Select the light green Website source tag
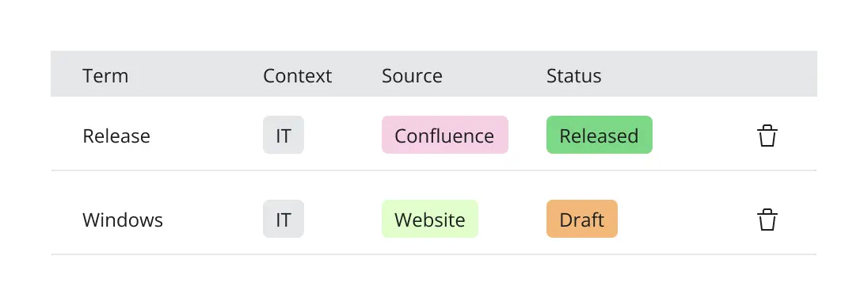The height and width of the screenshot is (298, 868). coord(429,219)
